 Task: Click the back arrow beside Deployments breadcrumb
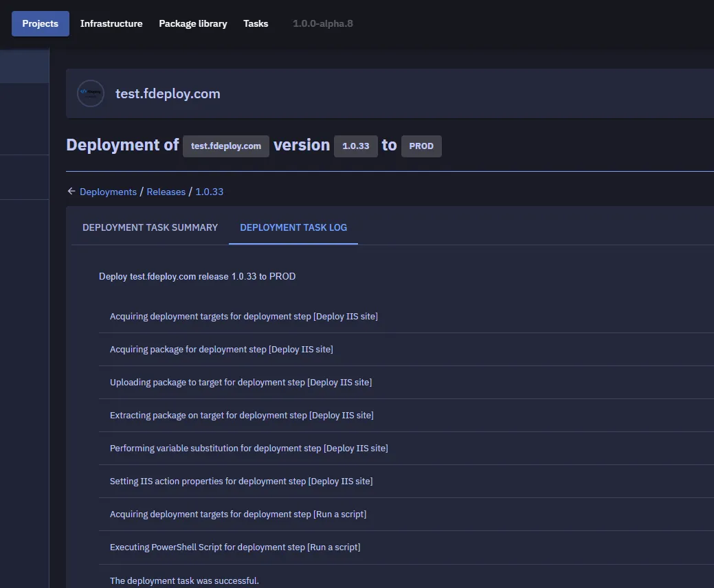[71, 191]
